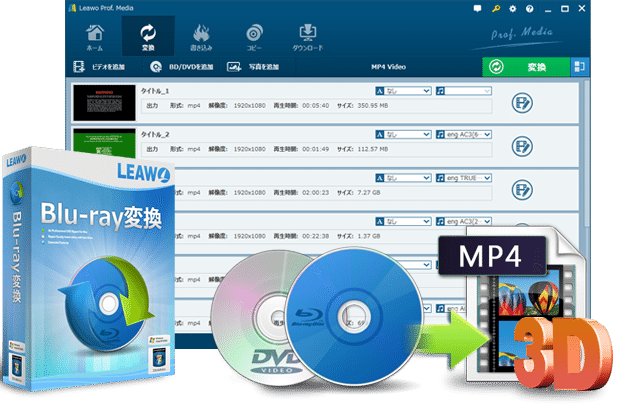
Task: Click the audio note icon on タイトル_2 row
Action: click(440, 134)
